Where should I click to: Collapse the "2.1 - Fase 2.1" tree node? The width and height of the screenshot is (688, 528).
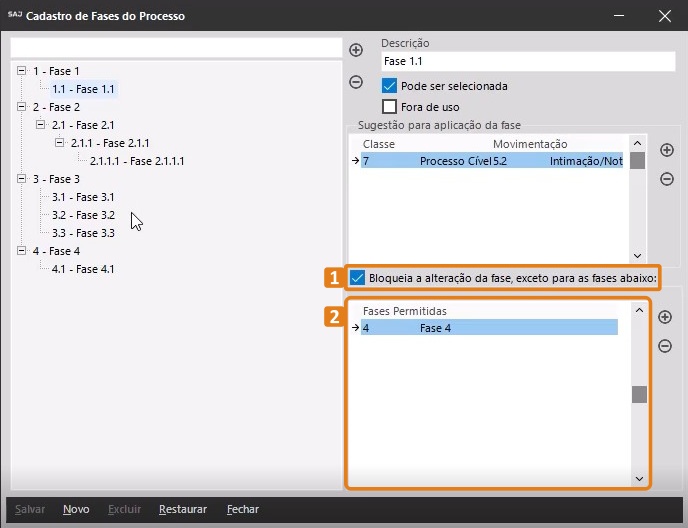click(40, 125)
